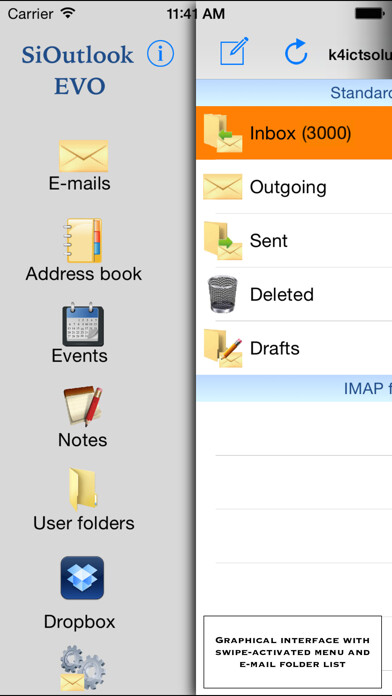
Task: Tap the Outgoing envelope icon
Action: [x=223, y=186]
